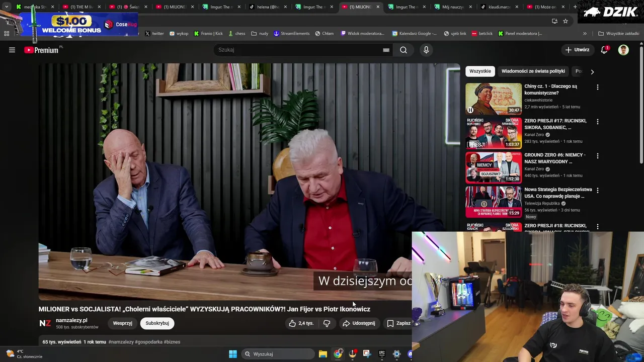Open the Wszystkie zakładki folder
This screenshot has width=644, height=362.
click(619, 34)
